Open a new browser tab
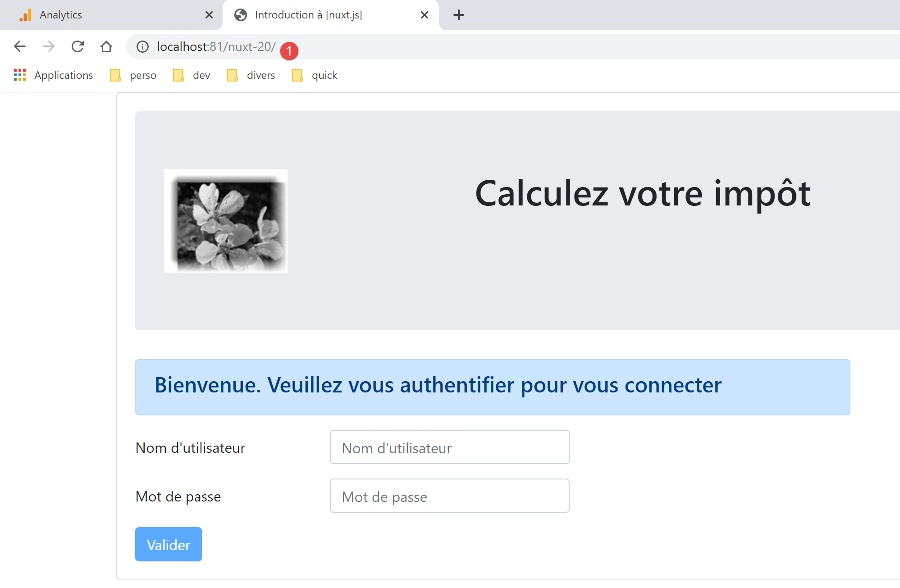The image size is (900, 588). (x=458, y=15)
